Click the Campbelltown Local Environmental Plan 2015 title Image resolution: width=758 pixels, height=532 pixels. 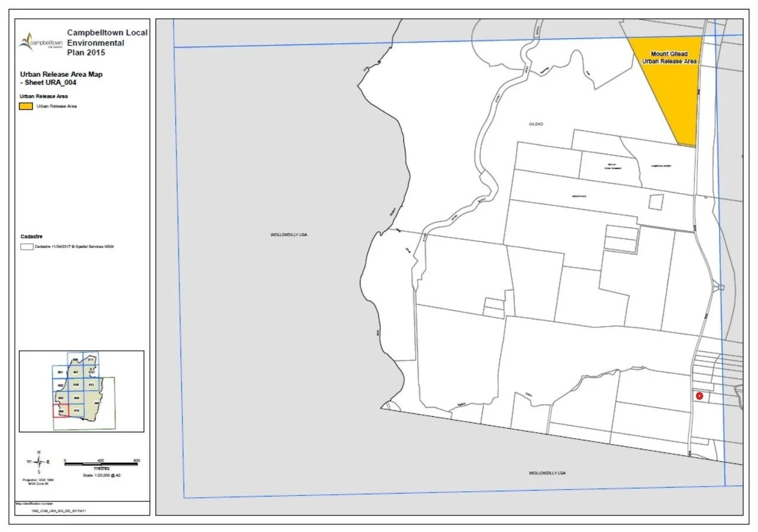point(106,43)
